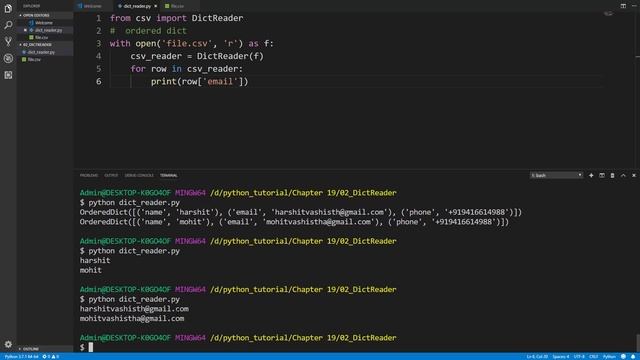
Task: Click line and column indicator in status bar
Action: [x=537, y=356]
